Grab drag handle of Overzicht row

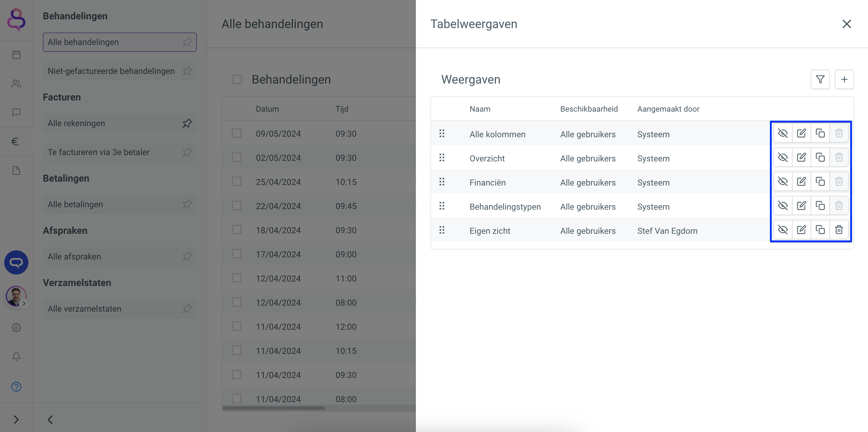point(442,157)
